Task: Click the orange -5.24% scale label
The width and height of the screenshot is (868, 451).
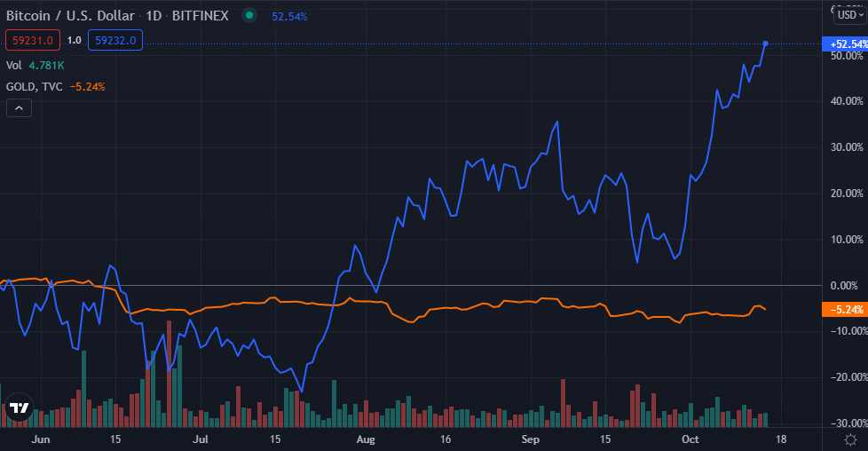Action: coord(845,310)
